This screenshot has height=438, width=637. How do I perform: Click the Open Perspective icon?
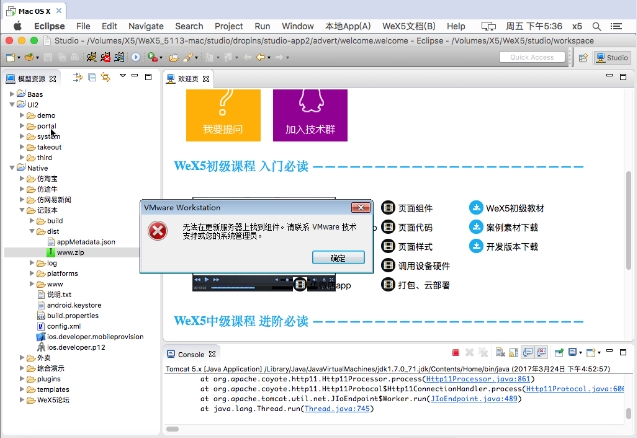pos(583,58)
